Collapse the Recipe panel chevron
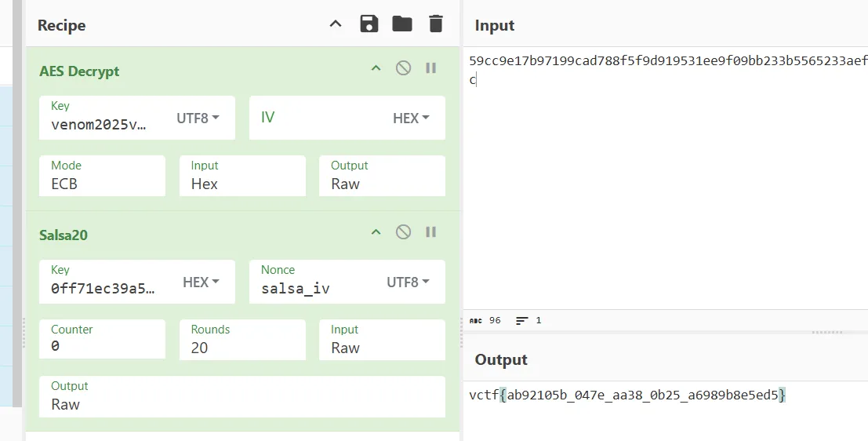Screen dimensions: 868x441 tap(336, 24)
